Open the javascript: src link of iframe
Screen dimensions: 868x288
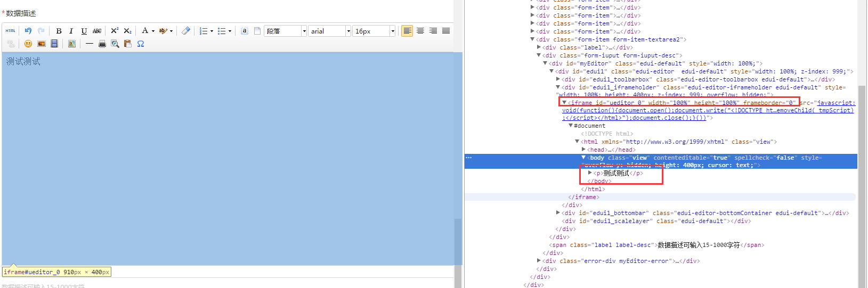pos(709,110)
